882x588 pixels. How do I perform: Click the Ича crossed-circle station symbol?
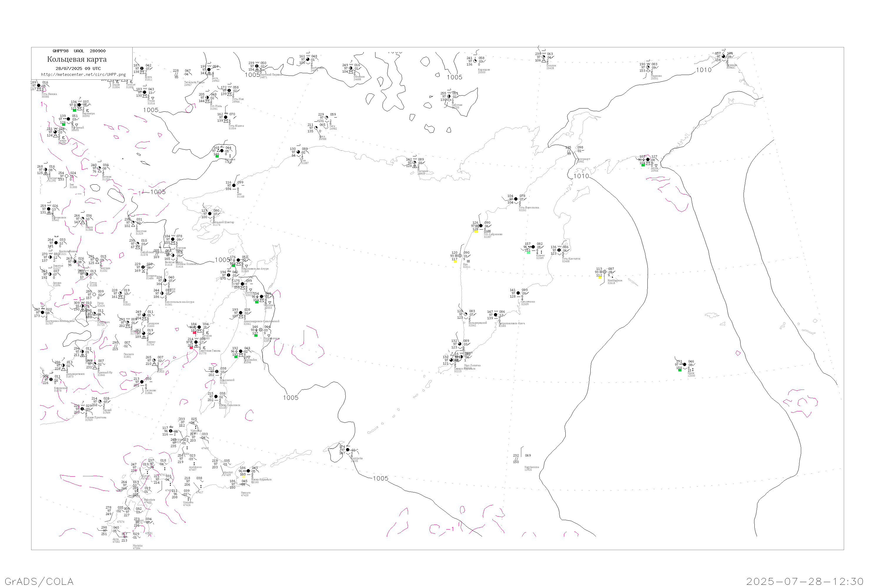[x=460, y=256]
